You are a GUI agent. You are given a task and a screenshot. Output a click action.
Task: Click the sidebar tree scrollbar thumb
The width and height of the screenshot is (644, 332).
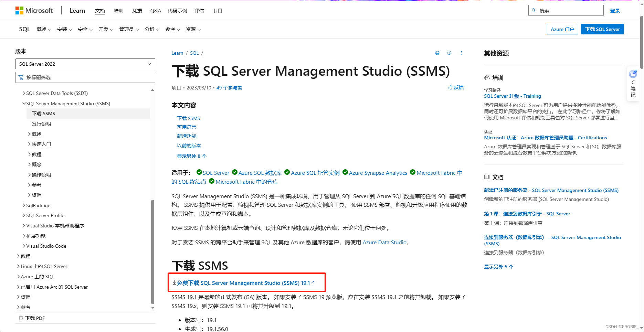tap(152, 252)
